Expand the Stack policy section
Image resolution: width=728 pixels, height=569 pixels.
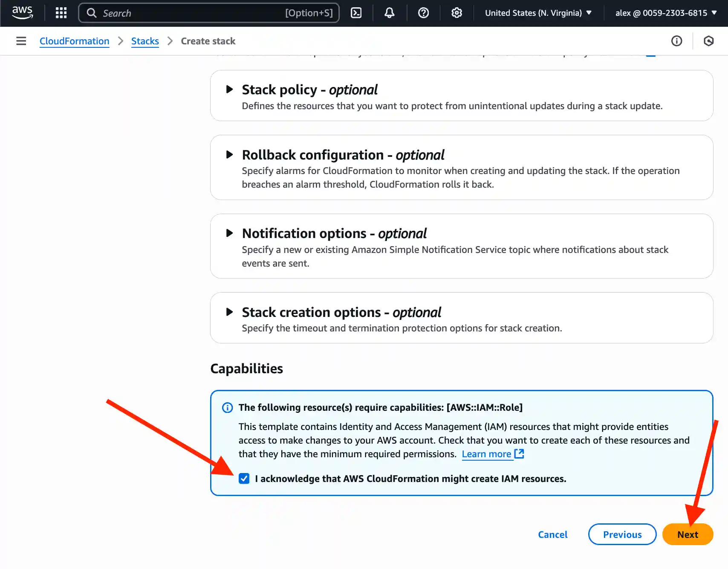tap(230, 90)
